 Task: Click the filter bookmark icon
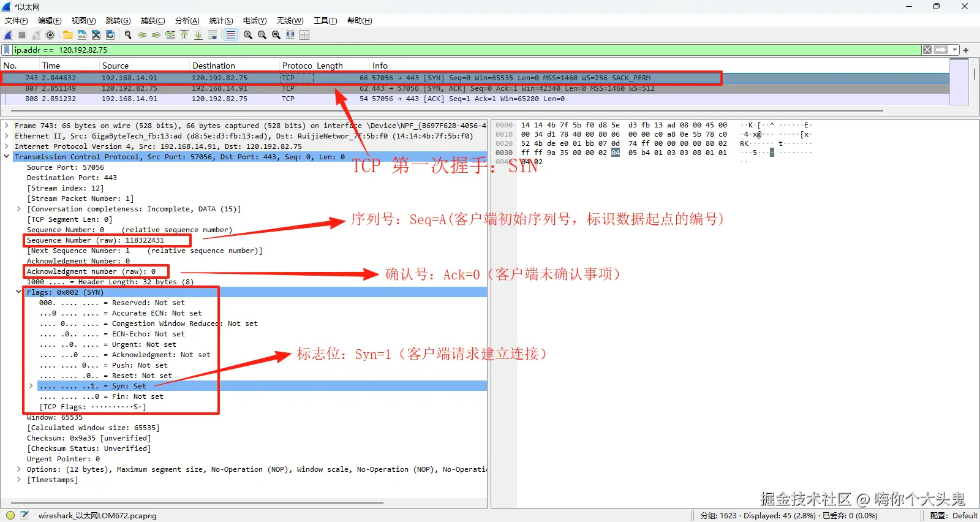pos(7,50)
